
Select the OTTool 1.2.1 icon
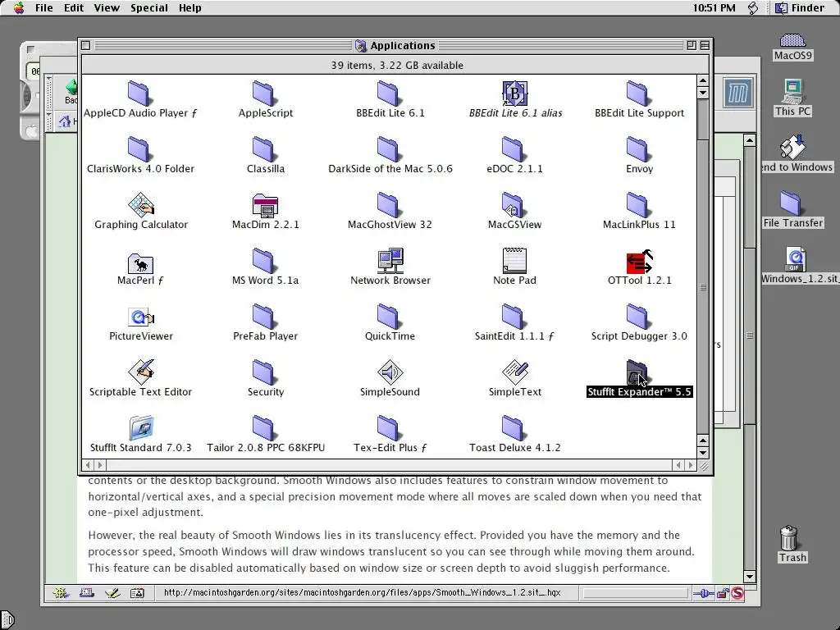[639, 262]
